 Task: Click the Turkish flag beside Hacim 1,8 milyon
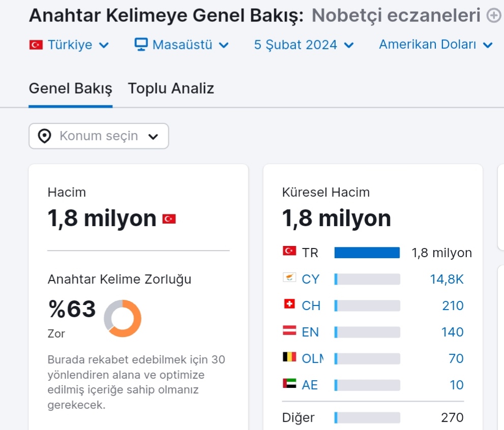point(169,219)
